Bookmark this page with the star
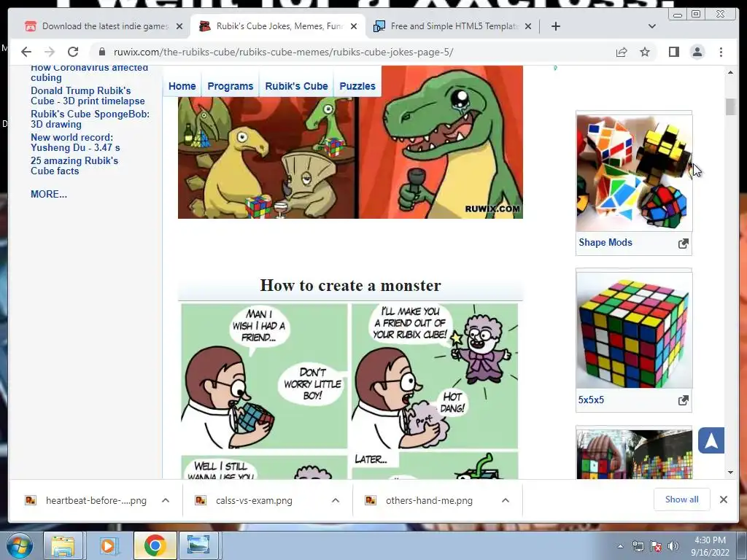The width and height of the screenshot is (747, 560). click(x=645, y=52)
